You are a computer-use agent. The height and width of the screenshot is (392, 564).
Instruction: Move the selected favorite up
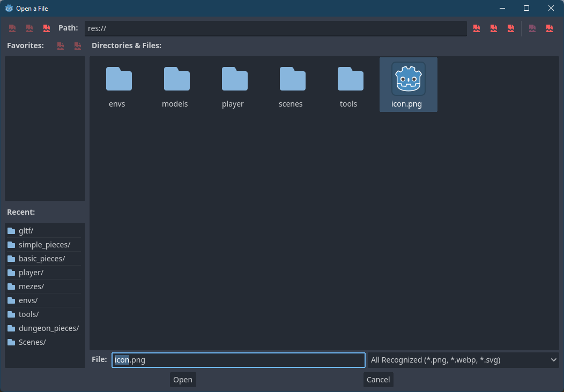tap(60, 46)
